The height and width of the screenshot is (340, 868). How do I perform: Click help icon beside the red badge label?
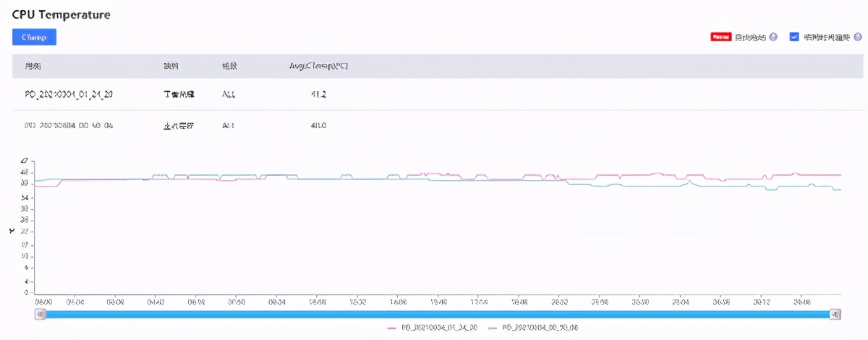point(773,37)
